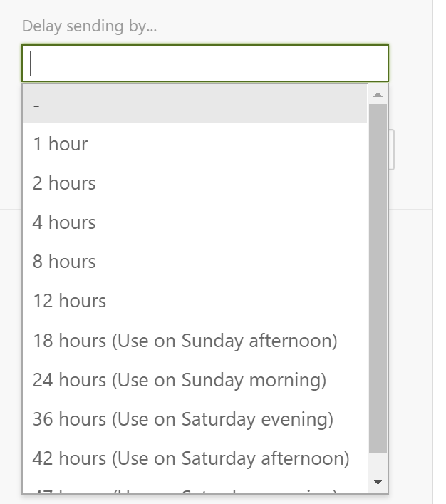Click the partially hidden box beside the scrollbar

391,150
